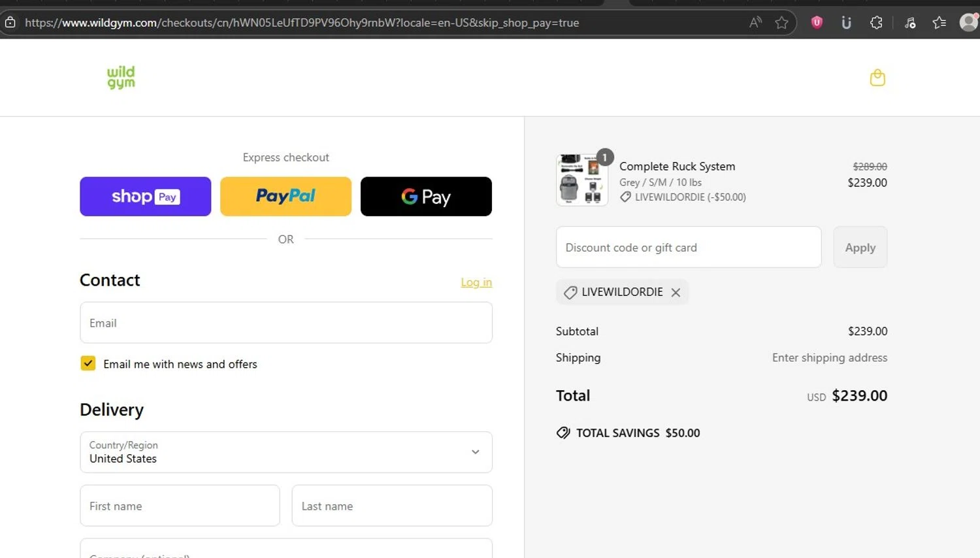980x558 pixels.
Task: Follow the Log in link
Action: pos(476,282)
